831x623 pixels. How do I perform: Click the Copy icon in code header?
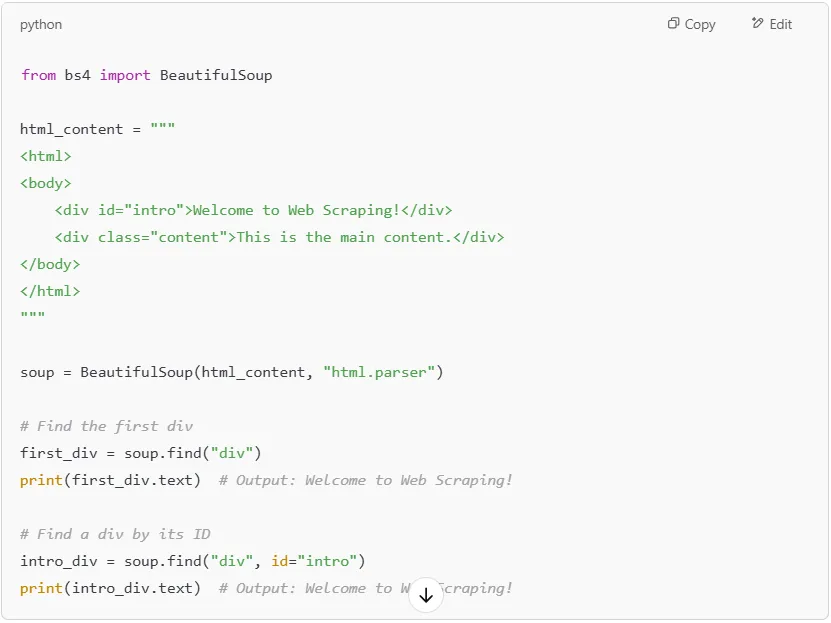[674, 24]
